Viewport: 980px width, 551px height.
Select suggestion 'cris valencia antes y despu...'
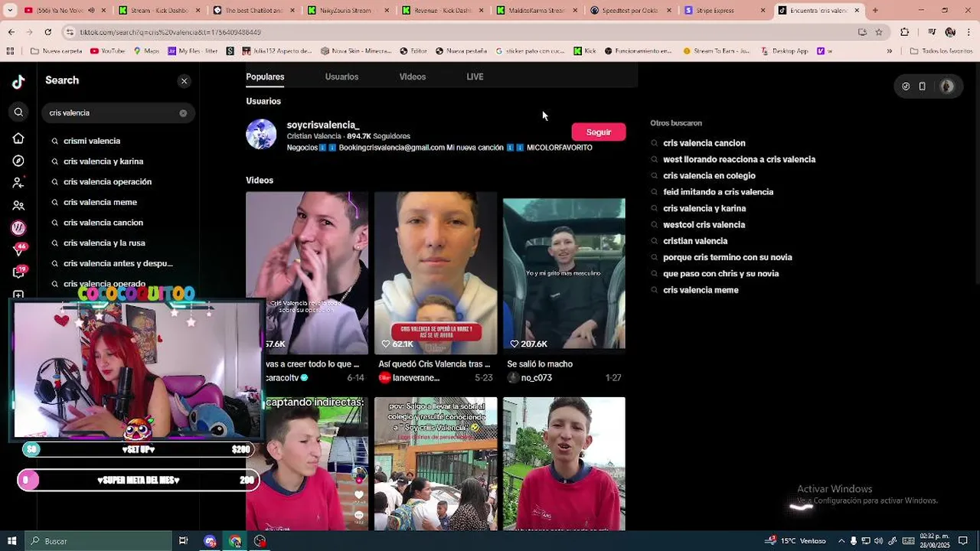click(119, 263)
